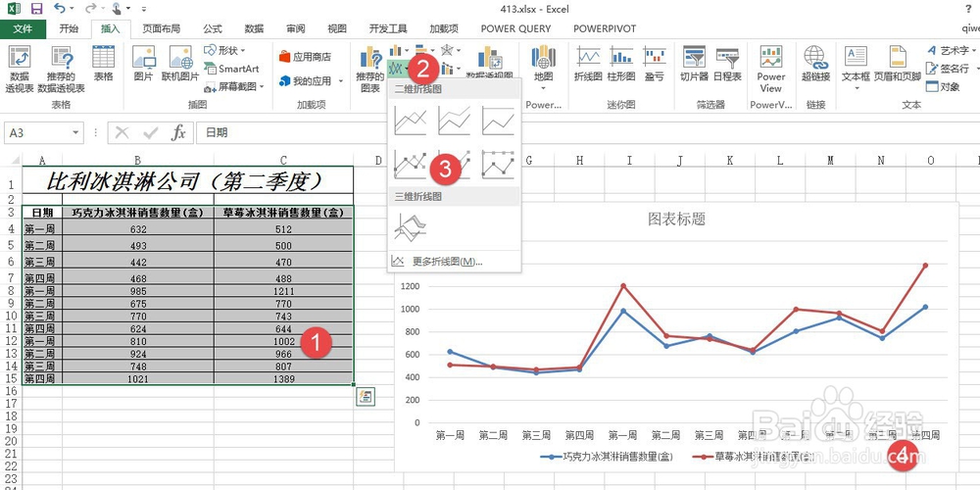Switch to the 公式 tab
Screen dimensions: 980x490
[x=213, y=28]
